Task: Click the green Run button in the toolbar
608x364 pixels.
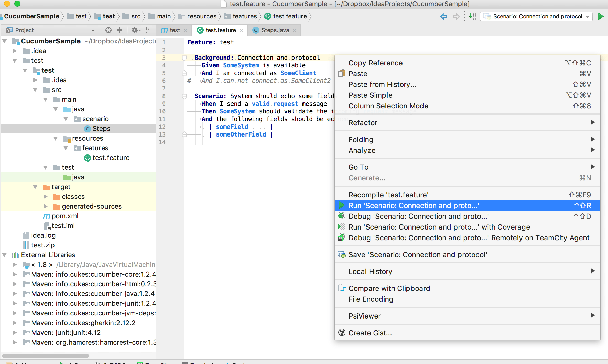Action: pos(601,16)
